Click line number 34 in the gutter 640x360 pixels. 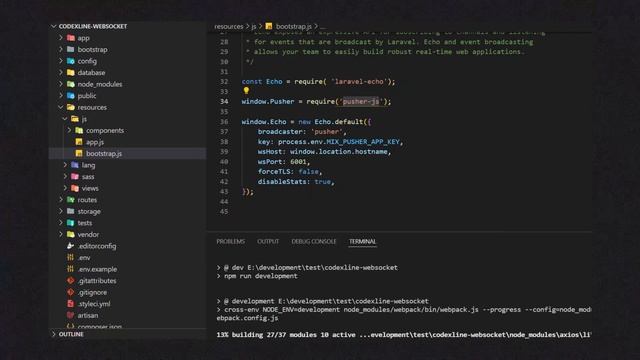pos(224,102)
